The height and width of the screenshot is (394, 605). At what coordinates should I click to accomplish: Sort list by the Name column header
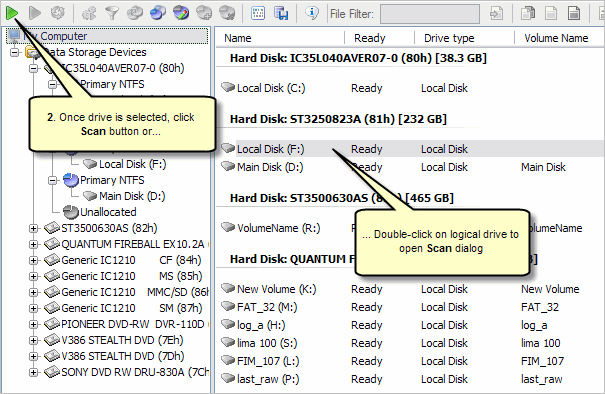click(x=238, y=38)
